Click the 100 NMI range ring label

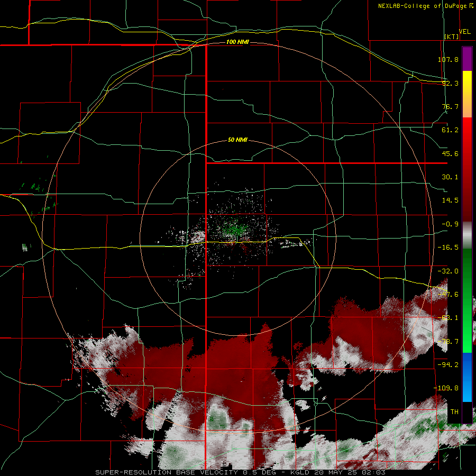coord(237,42)
